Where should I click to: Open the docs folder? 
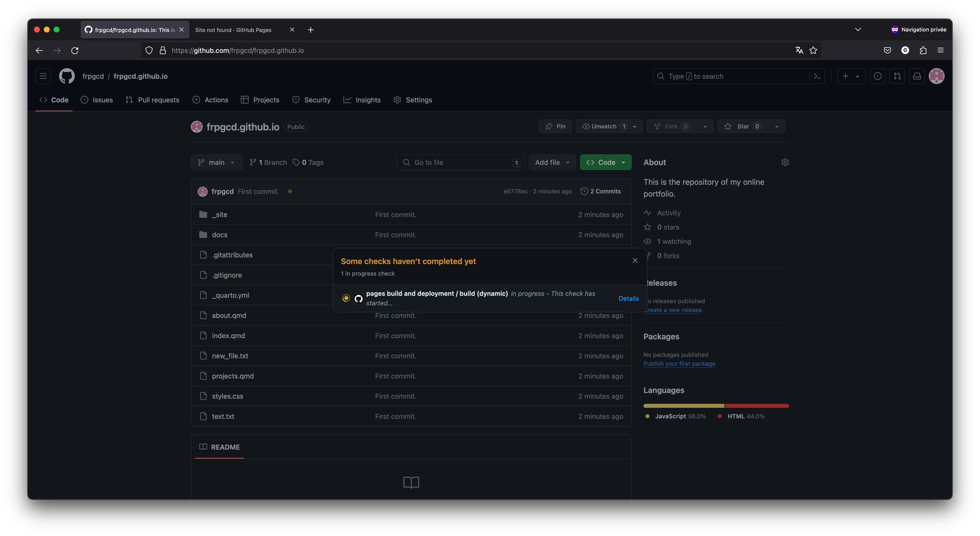coord(219,235)
